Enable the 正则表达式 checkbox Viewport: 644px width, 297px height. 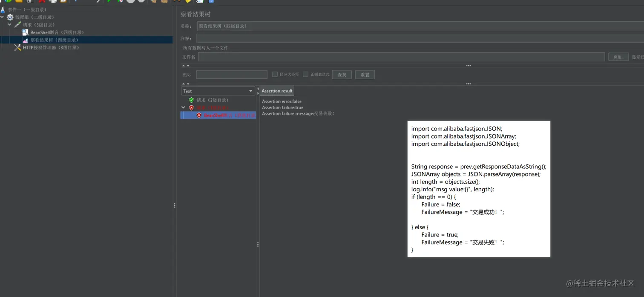click(305, 74)
